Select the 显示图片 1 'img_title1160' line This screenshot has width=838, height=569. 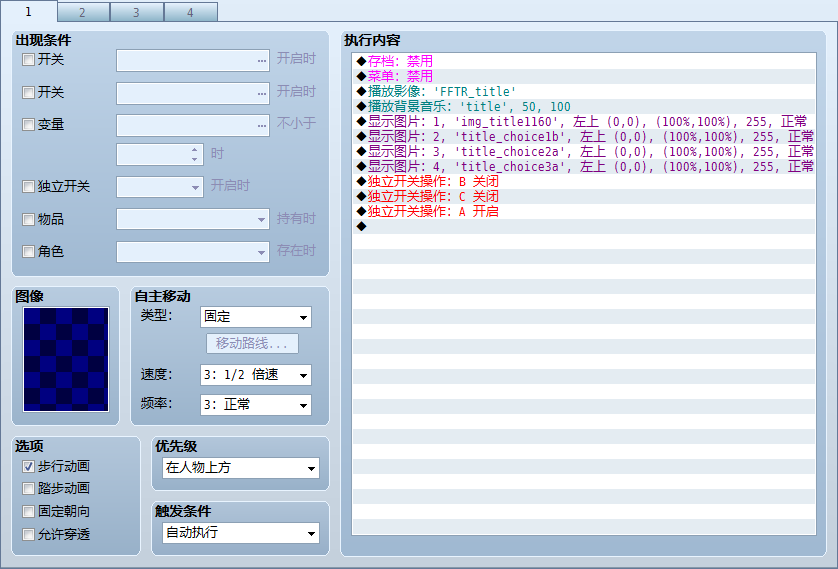(584, 121)
